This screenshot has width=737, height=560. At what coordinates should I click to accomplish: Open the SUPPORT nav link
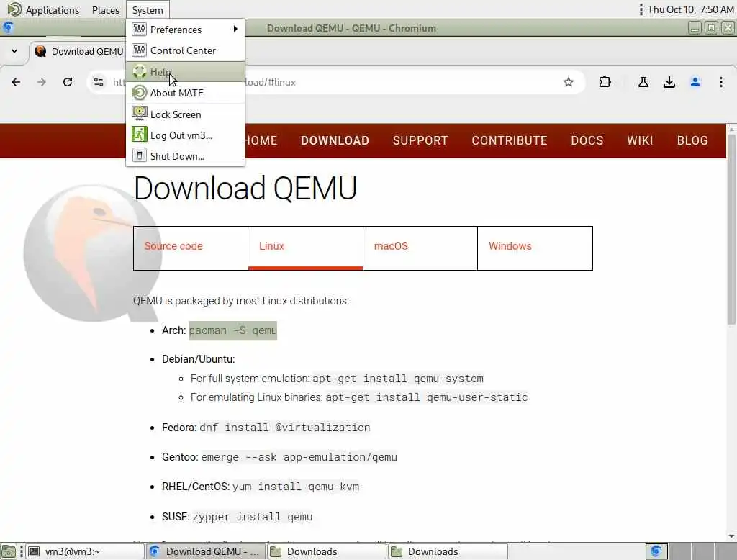tap(420, 140)
